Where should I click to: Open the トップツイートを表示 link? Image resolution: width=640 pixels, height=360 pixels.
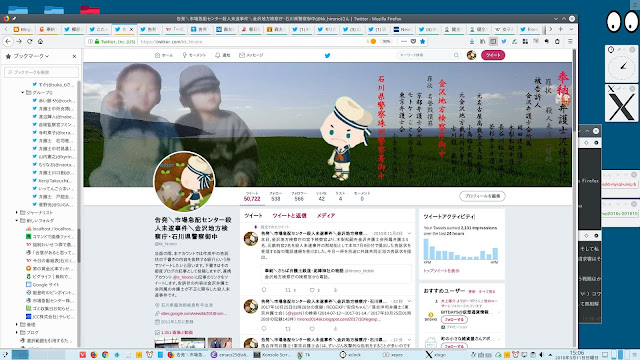point(441,271)
